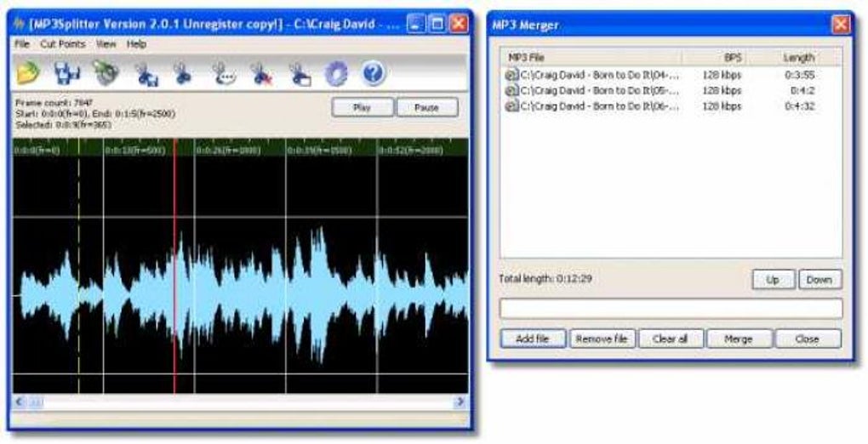Open settings with the gear icon
The height and width of the screenshot is (444, 868).
(336, 74)
